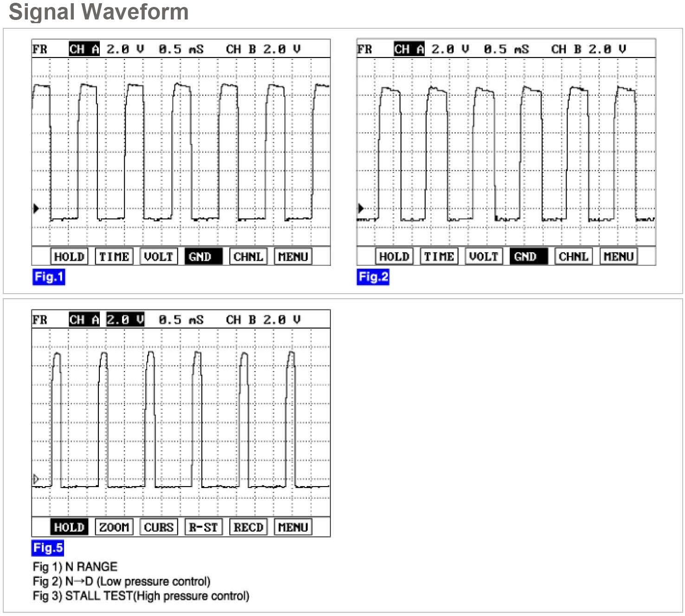The width and height of the screenshot is (685, 616).
Task: Toggle highlighted GND button in Fig.2
Action: pos(528,257)
